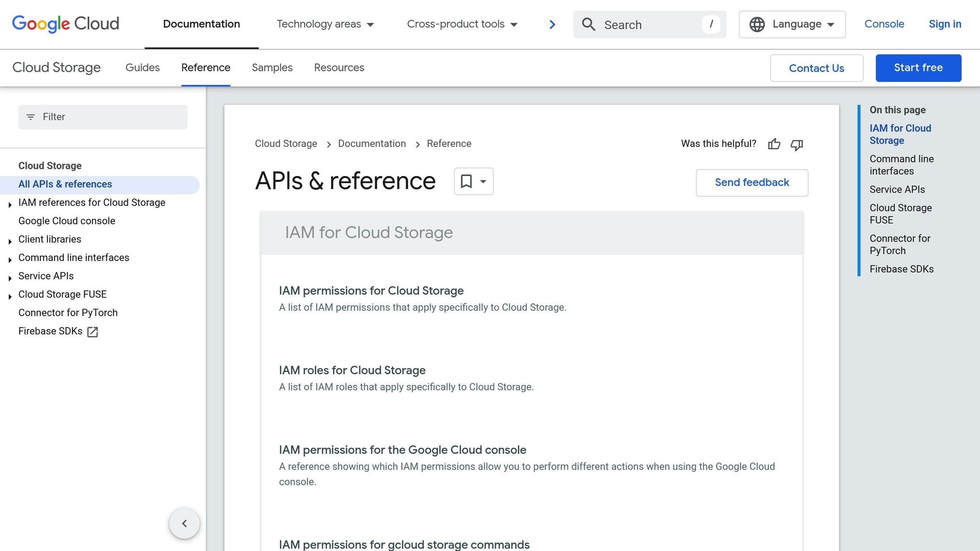Click the bookmark icon next to title

click(x=466, y=181)
